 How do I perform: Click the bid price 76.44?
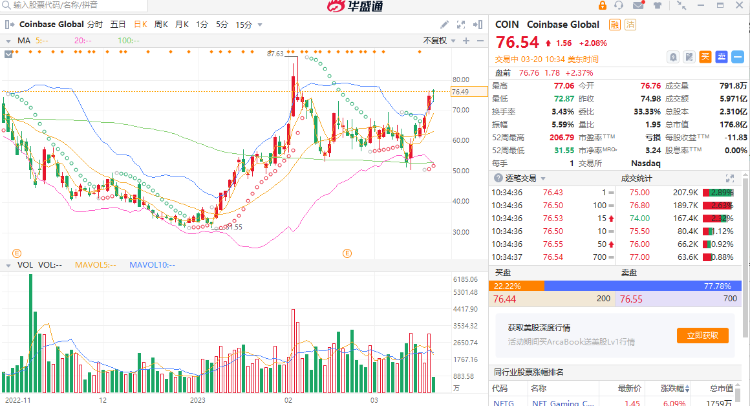pyautogui.click(x=505, y=299)
